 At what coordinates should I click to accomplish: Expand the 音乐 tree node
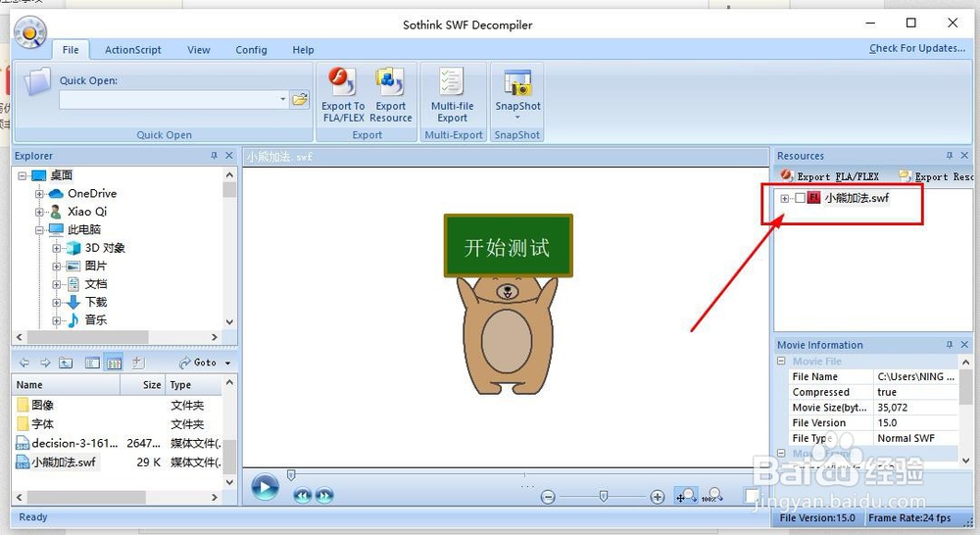pos(56,320)
